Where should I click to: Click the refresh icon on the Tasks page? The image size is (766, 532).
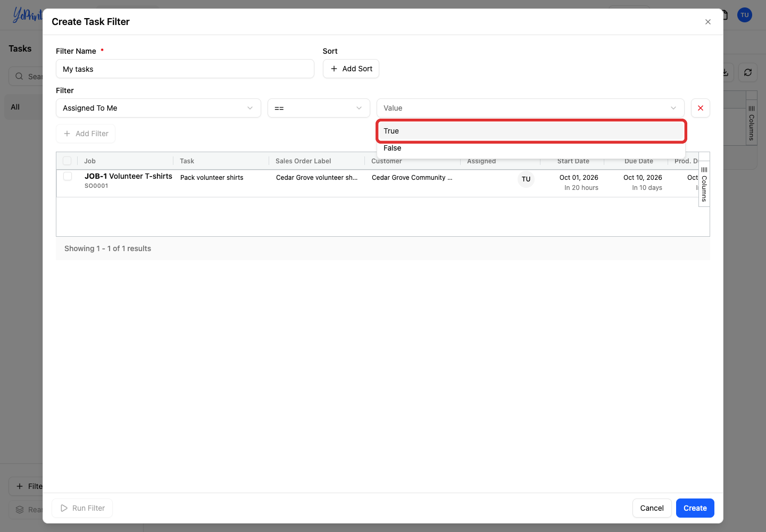tap(748, 72)
